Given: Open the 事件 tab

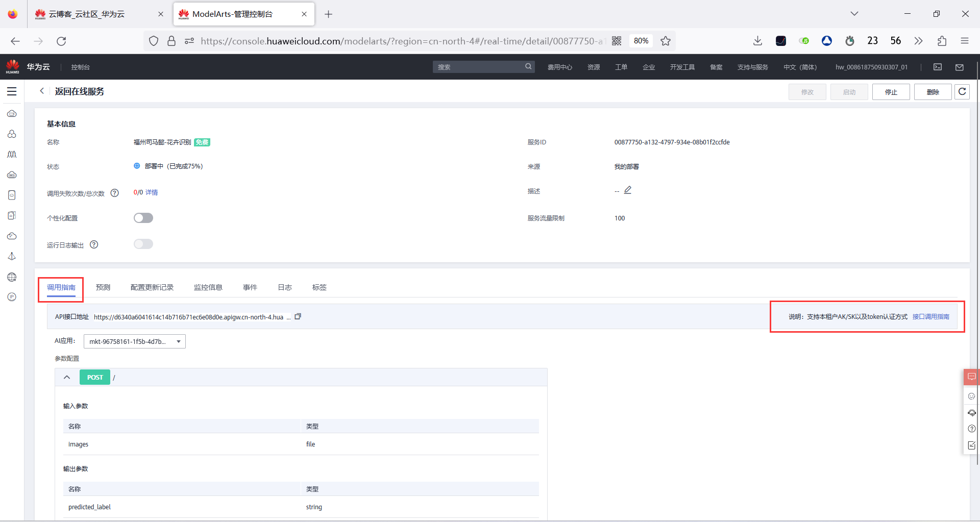Looking at the screenshot, I should (x=250, y=287).
